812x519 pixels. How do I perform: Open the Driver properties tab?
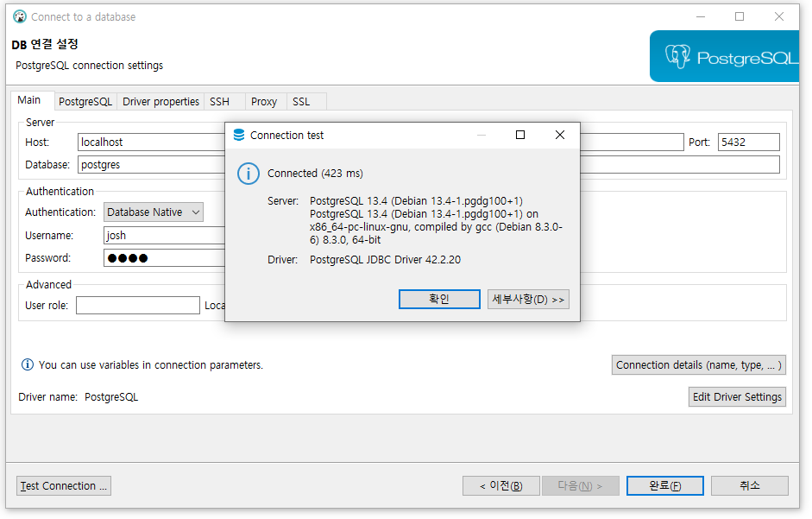point(161,102)
